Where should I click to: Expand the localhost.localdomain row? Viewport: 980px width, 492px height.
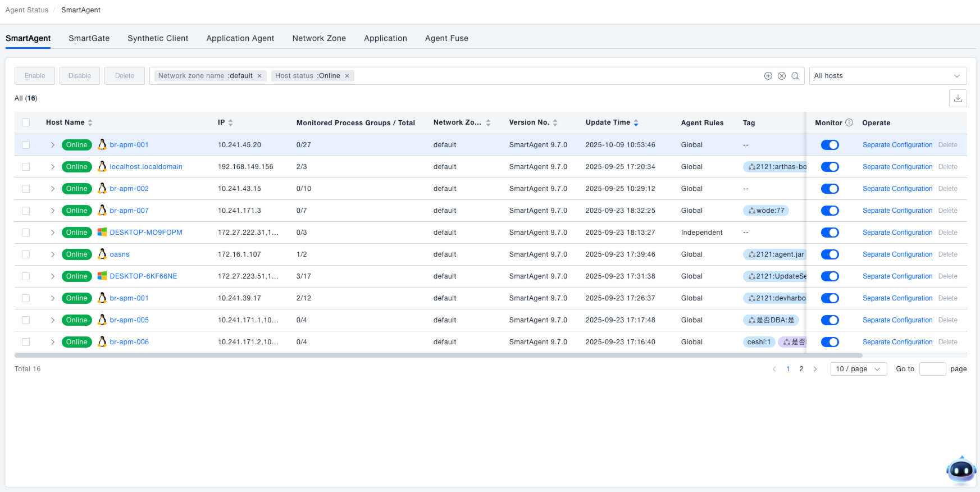tap(52, 167)
